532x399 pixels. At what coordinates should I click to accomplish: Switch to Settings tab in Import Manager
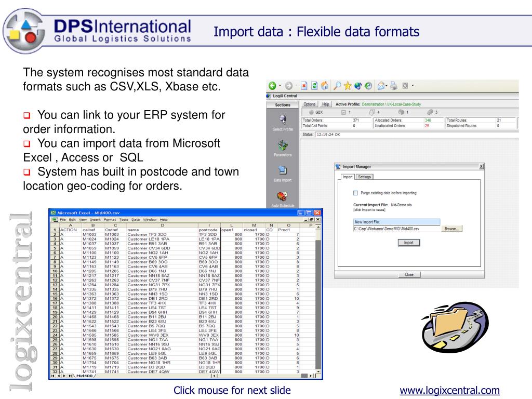(x=364, y=177)
